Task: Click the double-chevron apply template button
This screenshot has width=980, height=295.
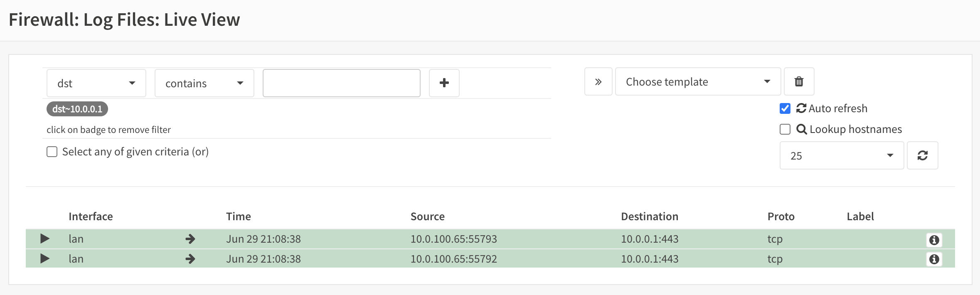Action: click(x=598, y=81)
